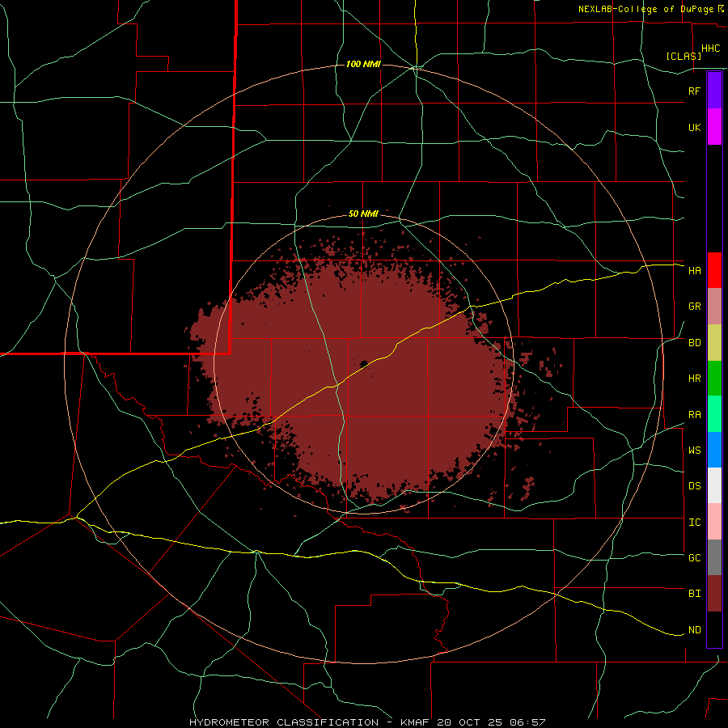Click the GR legend label
This screenshot has height=728, width=728.
[x=694, y=307]
